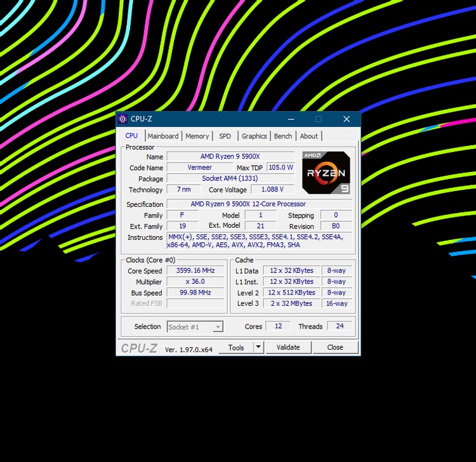Open the Memory tab

click(x=197, y=136)
